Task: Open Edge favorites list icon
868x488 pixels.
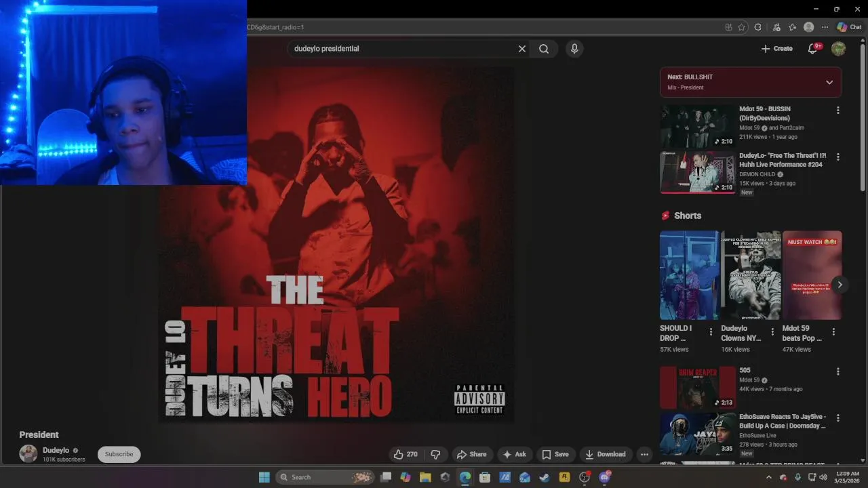Action: 793,27
